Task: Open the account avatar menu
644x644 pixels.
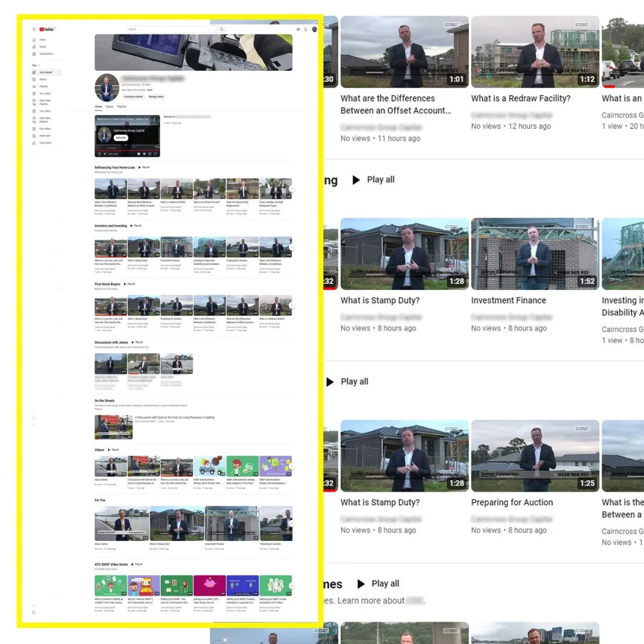Action: pyautogui.click(x=314, y=29)
